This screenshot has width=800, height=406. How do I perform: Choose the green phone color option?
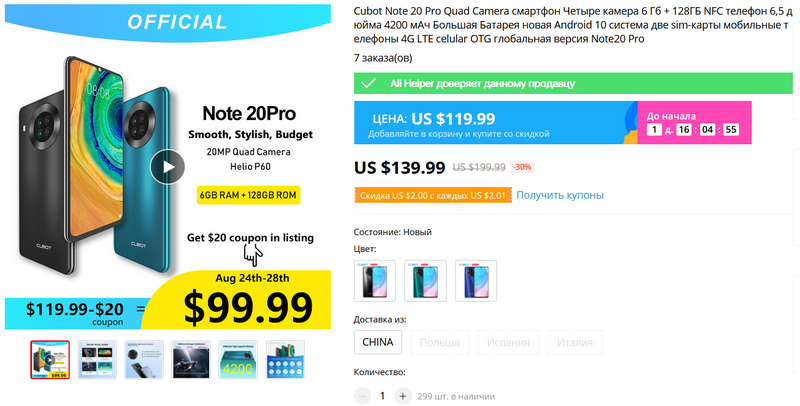pyautogui.click(x=426, y=280)
